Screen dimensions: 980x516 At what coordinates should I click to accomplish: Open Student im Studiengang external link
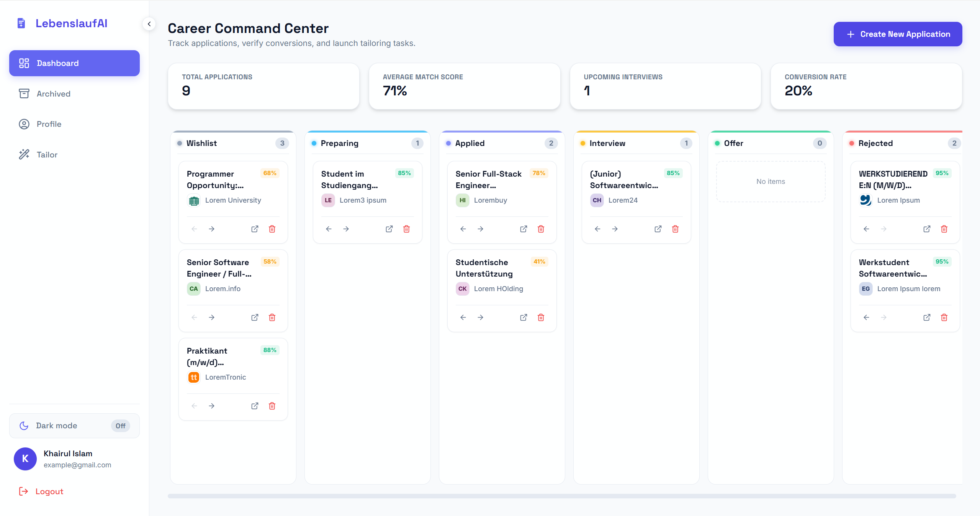click(x=389, y=229)
